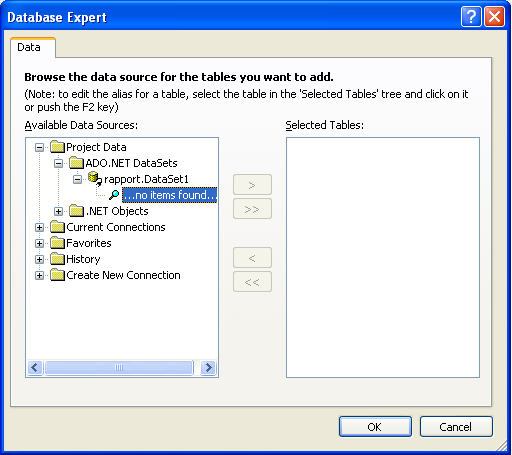Click the Cancel button

(x=456, y=427)
